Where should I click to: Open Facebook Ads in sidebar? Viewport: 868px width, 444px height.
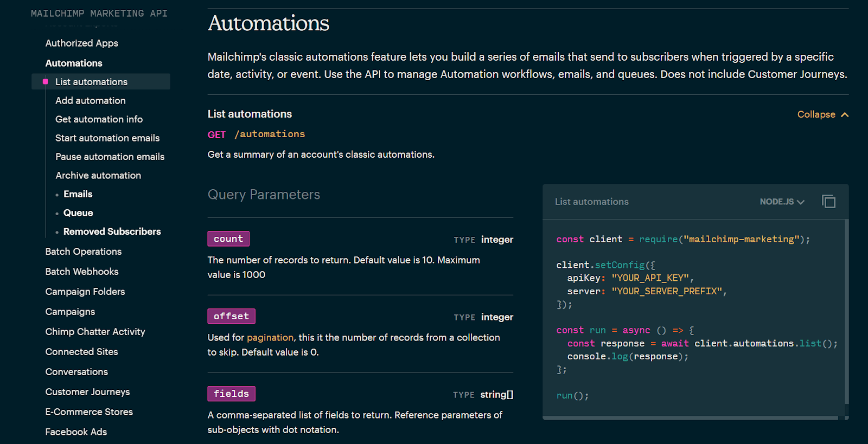(x=76, y=432)
